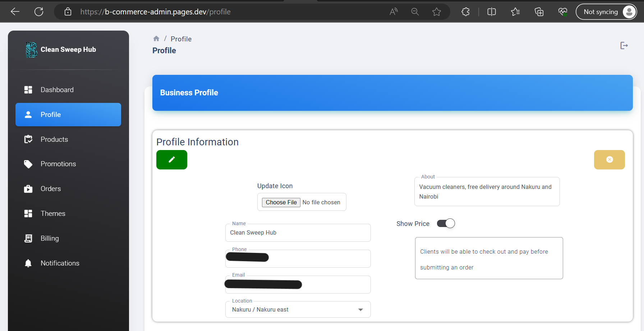Navigate to Orders page
The height and width of the screenshot is (331, 644).
pyautogui.click(x=51, y=189)
